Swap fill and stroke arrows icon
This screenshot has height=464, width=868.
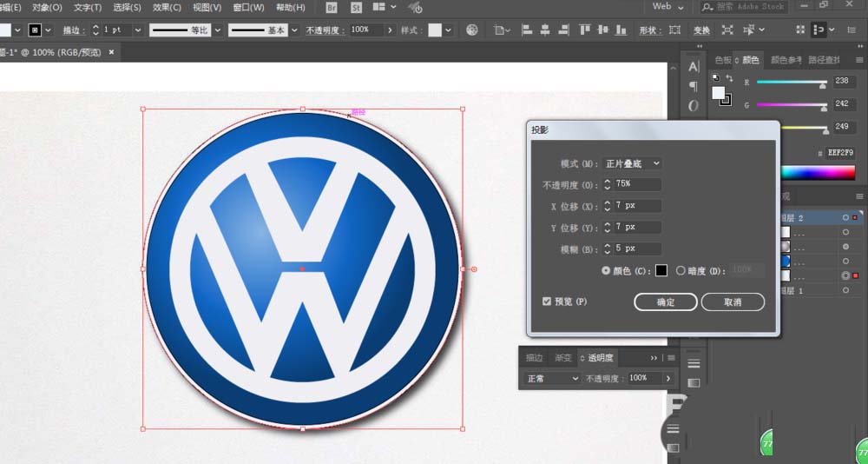[x=729, y=78]
